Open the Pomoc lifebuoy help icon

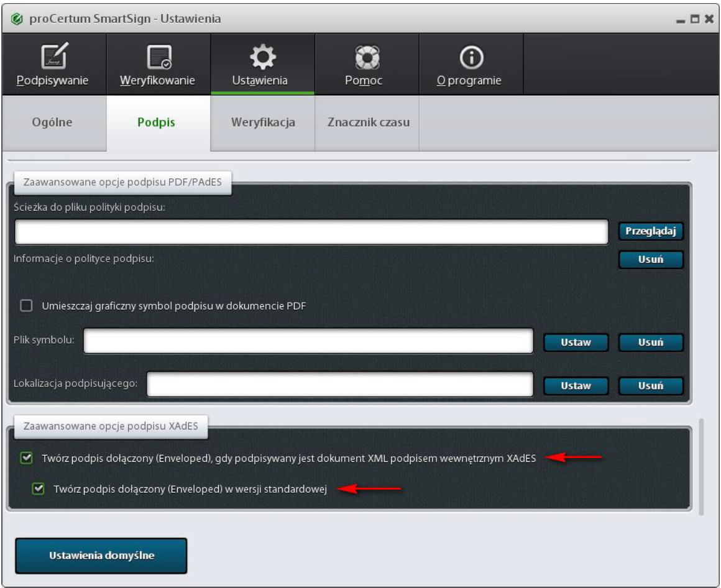[x=367, y=57]
